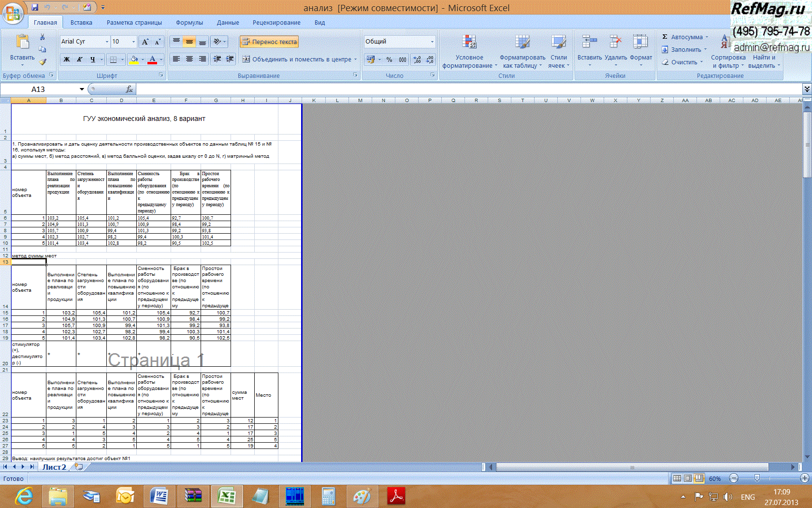Expand the Общий number format dropdown
Viewport: 812px width, 508px height.
[432, 42]
